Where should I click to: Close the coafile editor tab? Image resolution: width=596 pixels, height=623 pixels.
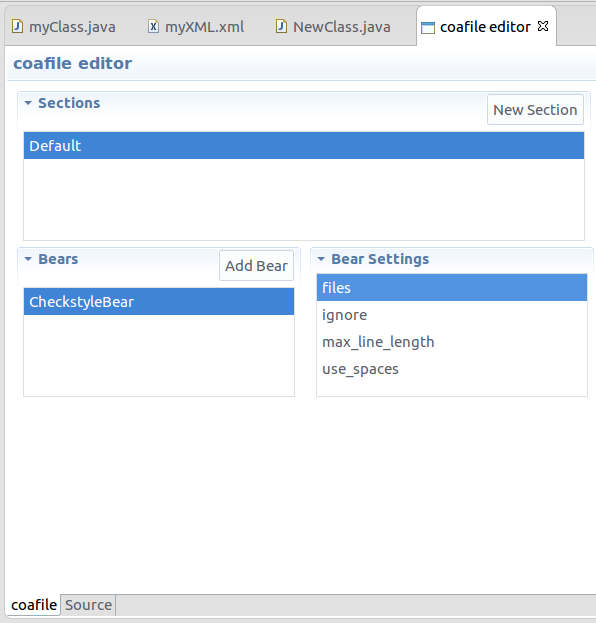point(543,26)
